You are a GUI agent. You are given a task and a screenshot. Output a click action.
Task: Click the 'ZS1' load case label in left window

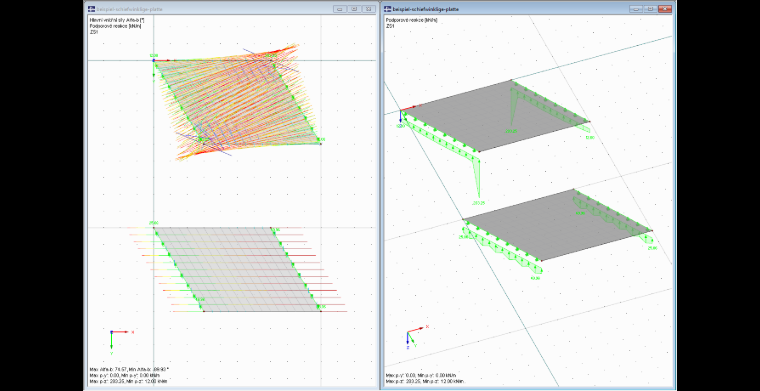tap(93, 31)
